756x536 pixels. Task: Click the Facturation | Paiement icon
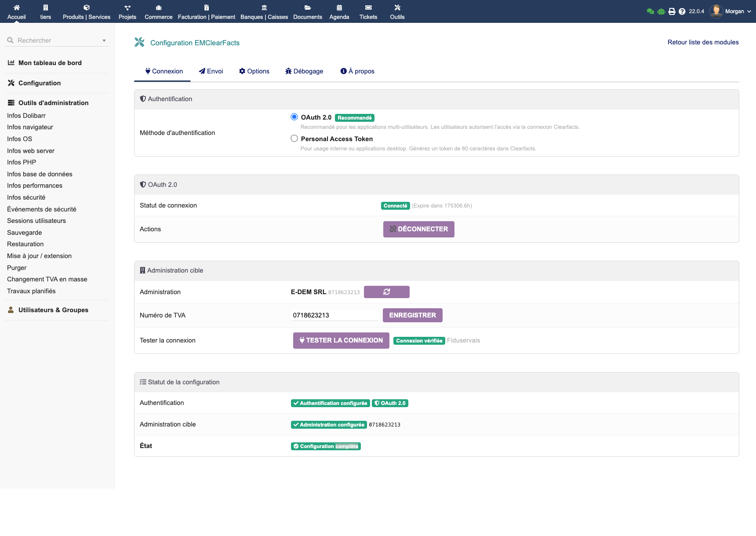[x=206, y=11]
